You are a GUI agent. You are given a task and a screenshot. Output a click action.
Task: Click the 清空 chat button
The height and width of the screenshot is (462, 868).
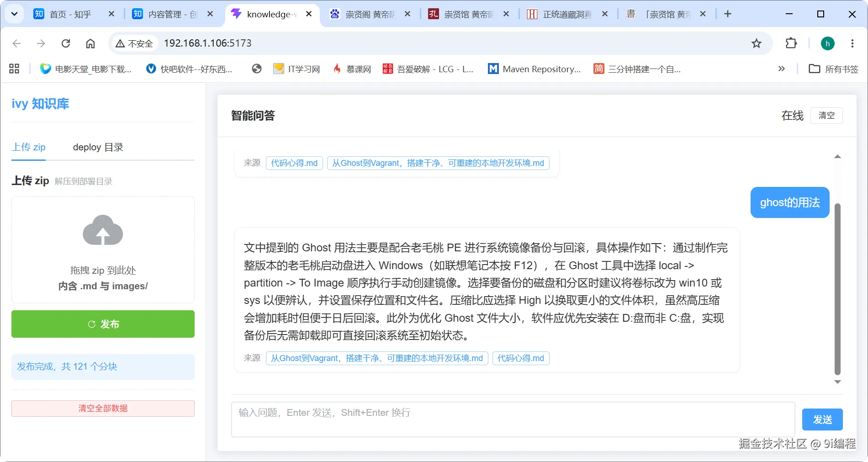click(826, 116)
